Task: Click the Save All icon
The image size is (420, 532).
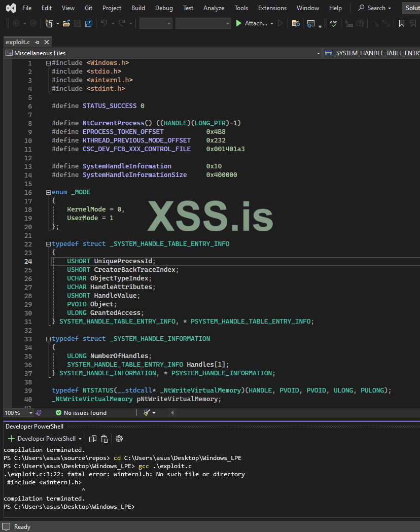Action: [x=89, y=23]
